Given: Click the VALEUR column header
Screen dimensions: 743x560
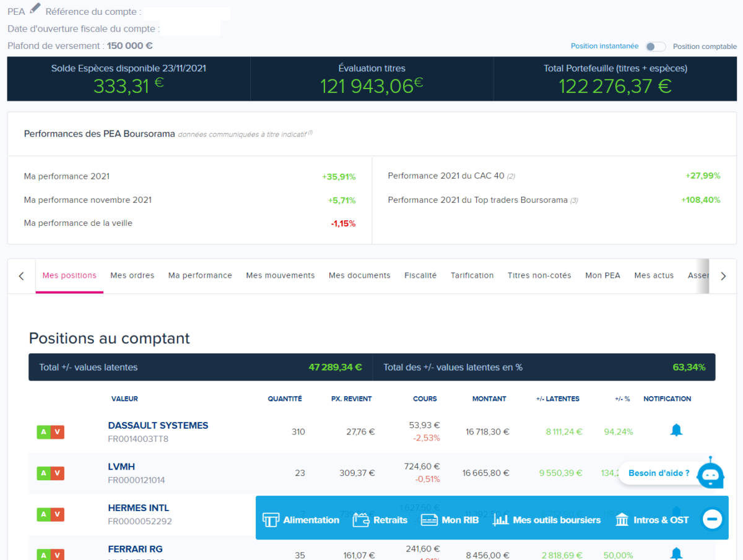Looking at the screenshot, I should pyautogui.click(x=124, y=399).
